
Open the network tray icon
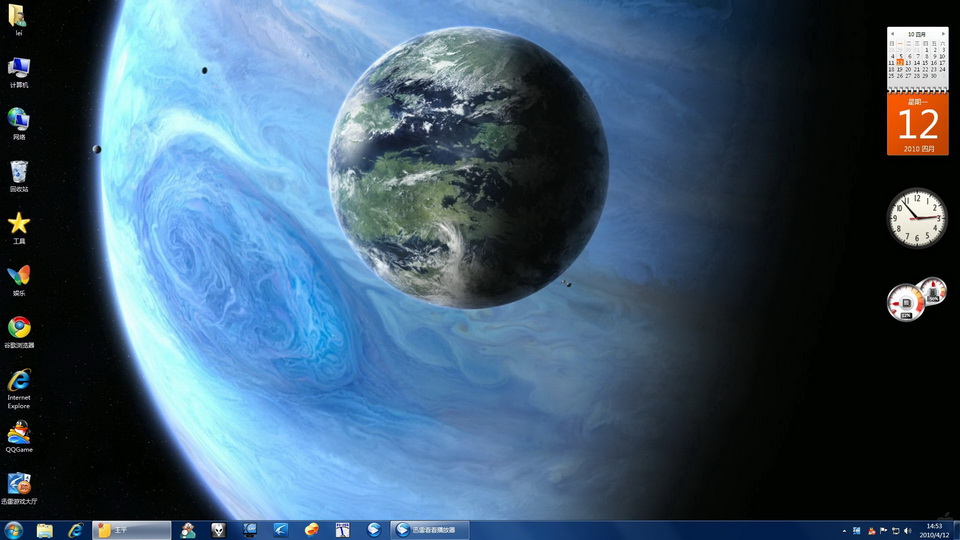896,531
